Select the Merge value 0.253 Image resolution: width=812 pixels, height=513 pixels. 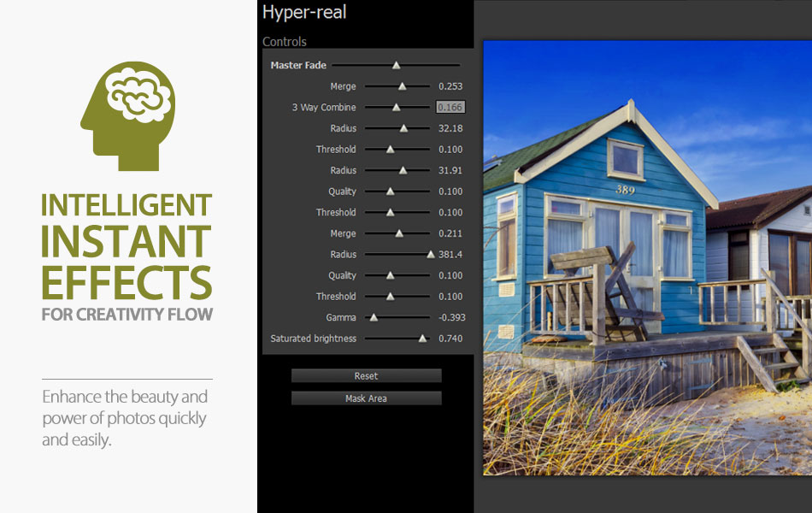pos(450,86)
